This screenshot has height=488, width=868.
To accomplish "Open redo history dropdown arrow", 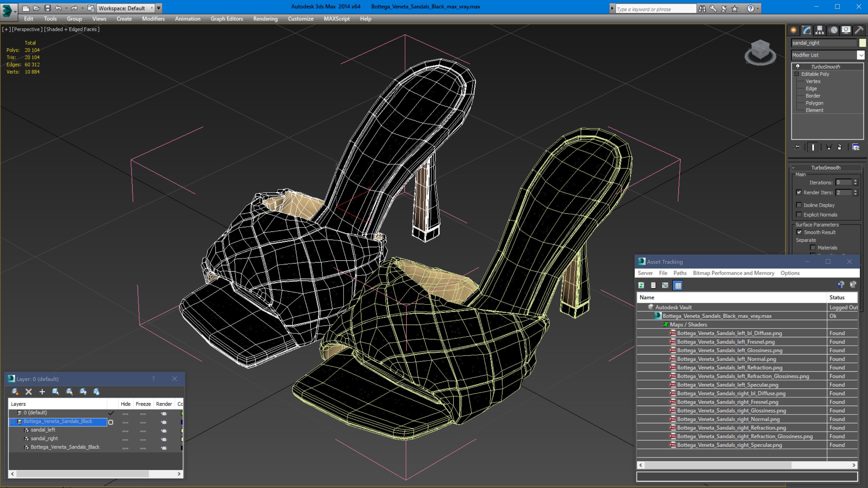I will 83,8.
